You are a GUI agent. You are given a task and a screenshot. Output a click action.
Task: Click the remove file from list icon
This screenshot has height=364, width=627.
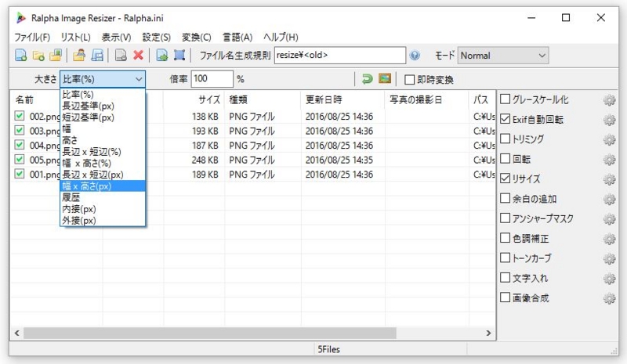point(121,56)
